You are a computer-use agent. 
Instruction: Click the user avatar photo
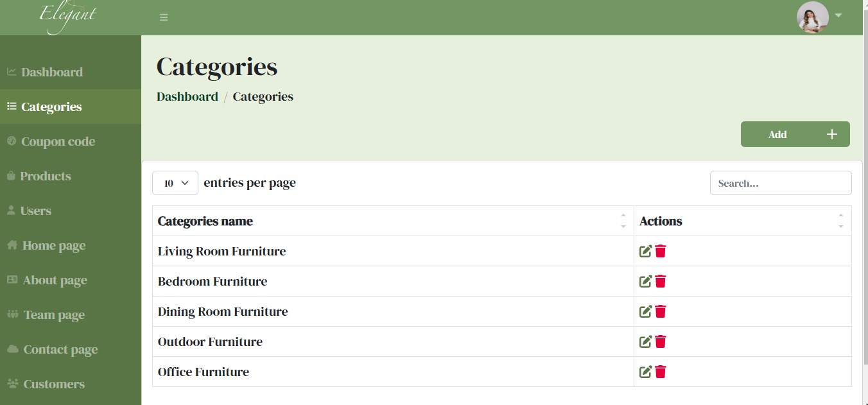812,17
